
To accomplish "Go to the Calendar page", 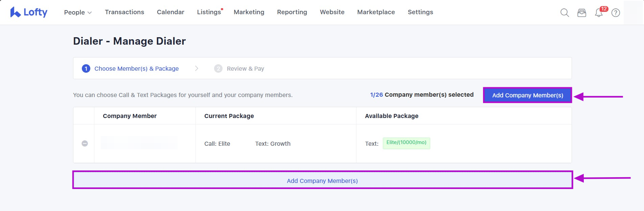I will click(x=170, y=12).
